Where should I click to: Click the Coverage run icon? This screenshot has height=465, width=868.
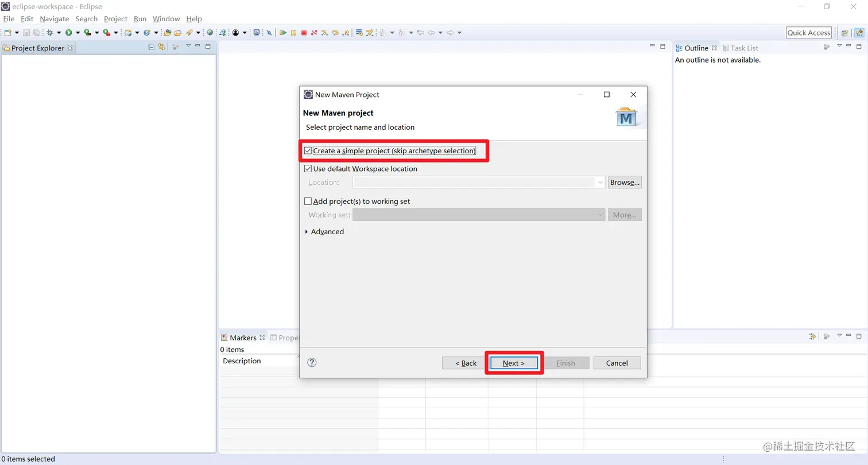click(x=87, y=33)
